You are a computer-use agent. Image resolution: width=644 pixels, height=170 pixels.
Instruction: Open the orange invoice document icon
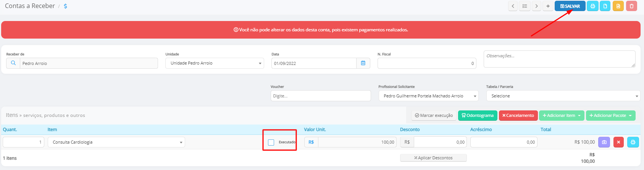coord(618,6)
